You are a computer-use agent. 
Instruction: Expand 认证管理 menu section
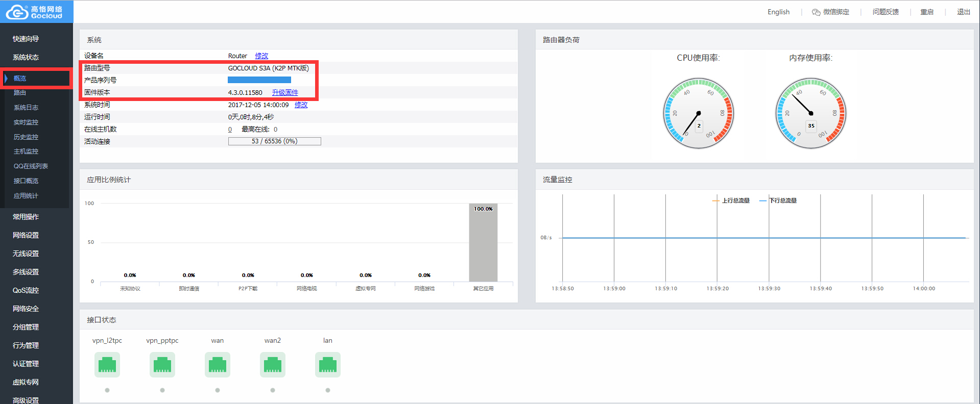26,364
